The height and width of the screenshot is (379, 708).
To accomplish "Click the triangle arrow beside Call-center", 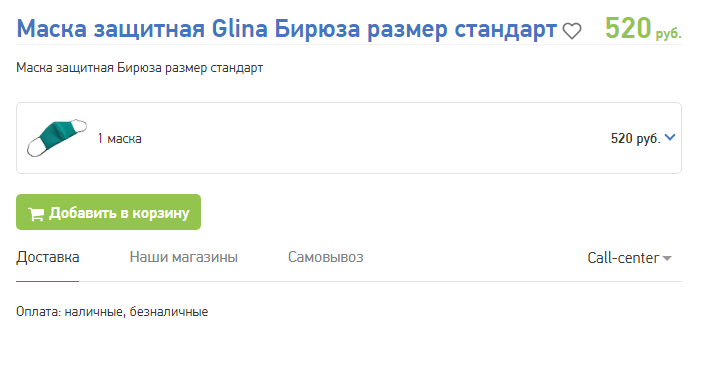I will click(x=667, y=258).
